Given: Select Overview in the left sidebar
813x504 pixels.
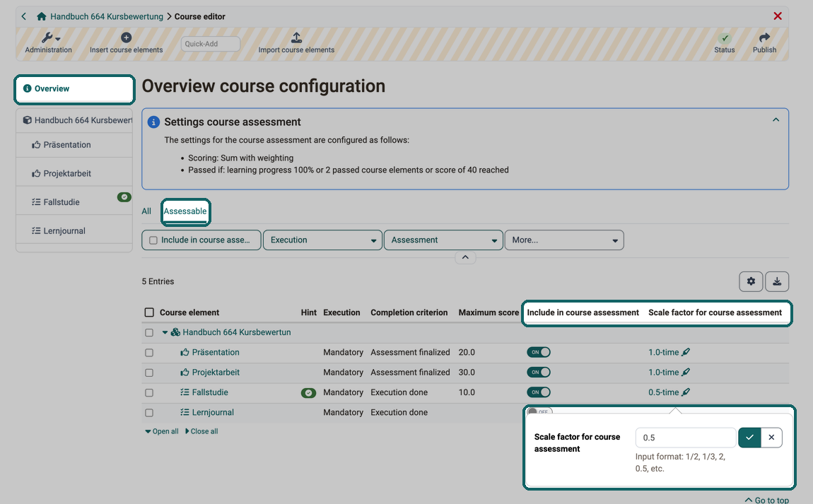Looking at the screenshot, I should 75,88.
